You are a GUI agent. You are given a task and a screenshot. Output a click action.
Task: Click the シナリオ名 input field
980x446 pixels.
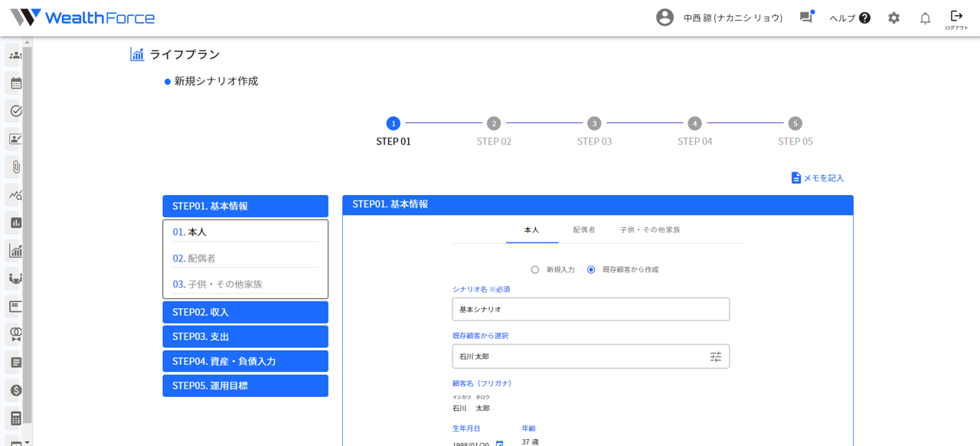590,309
